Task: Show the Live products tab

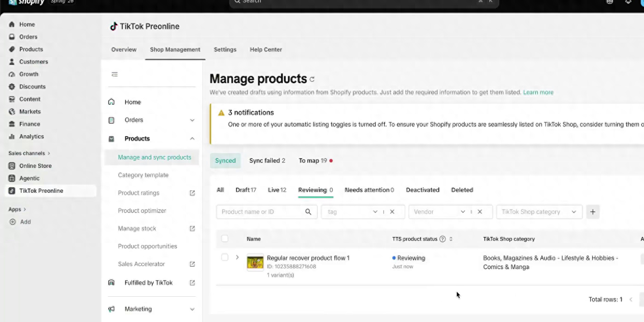Action: (277, 190)
